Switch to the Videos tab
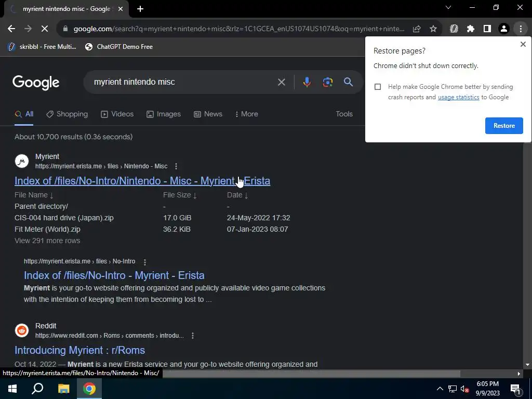532x399 pixels. point(117,114)
